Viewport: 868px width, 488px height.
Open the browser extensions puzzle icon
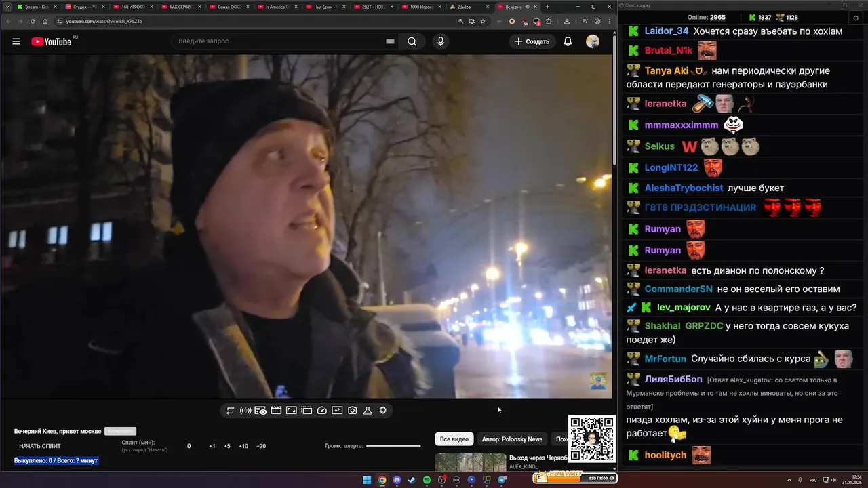click(549, 21)
